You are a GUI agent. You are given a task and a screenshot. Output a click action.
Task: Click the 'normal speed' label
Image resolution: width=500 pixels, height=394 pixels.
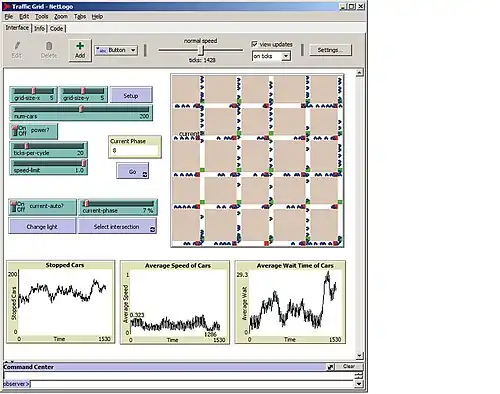[200, 41]
